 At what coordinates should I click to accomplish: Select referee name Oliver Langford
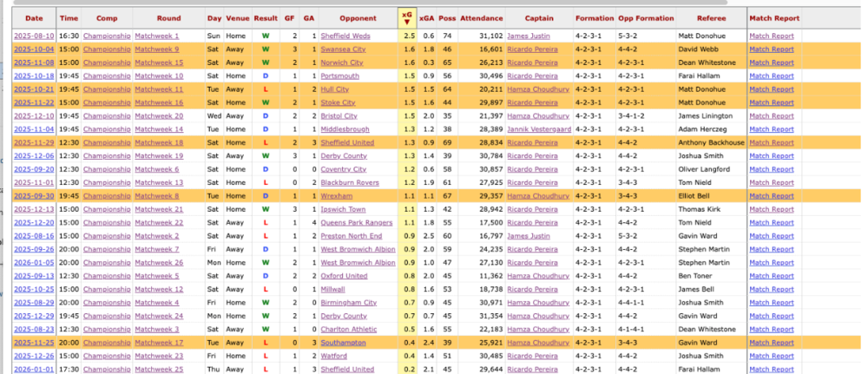[x=704, y=169]
